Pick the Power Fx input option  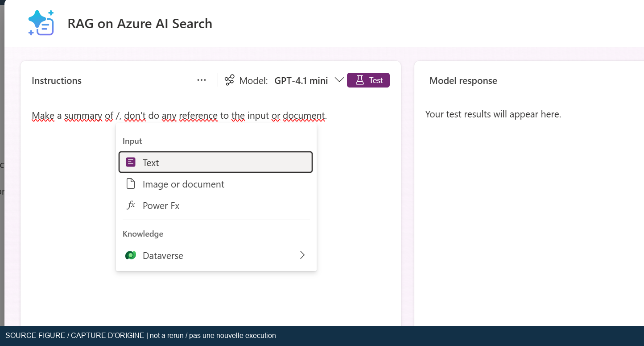point(216,205)
